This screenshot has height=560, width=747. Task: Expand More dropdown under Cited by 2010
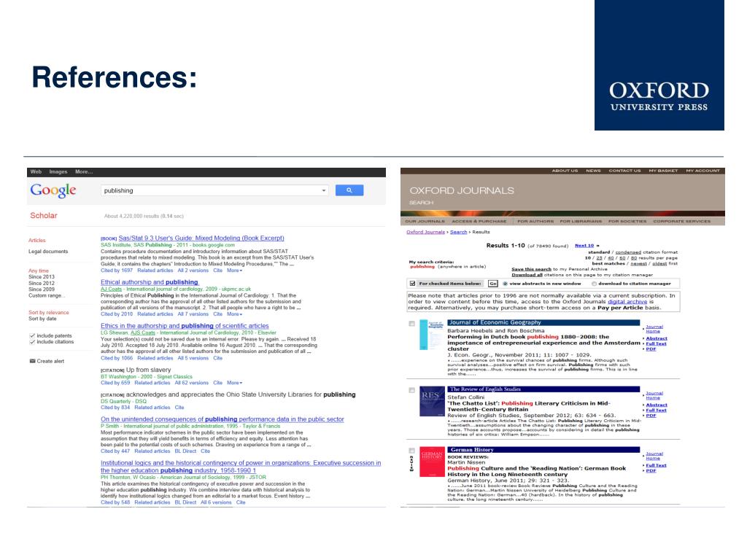[x=234, y=314]
